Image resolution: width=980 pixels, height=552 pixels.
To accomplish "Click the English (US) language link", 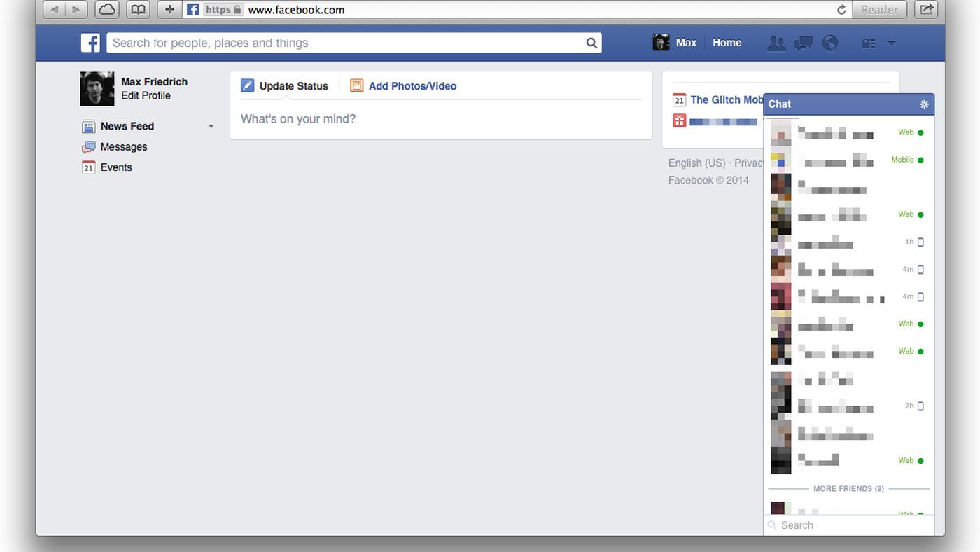I will point(696,163).
